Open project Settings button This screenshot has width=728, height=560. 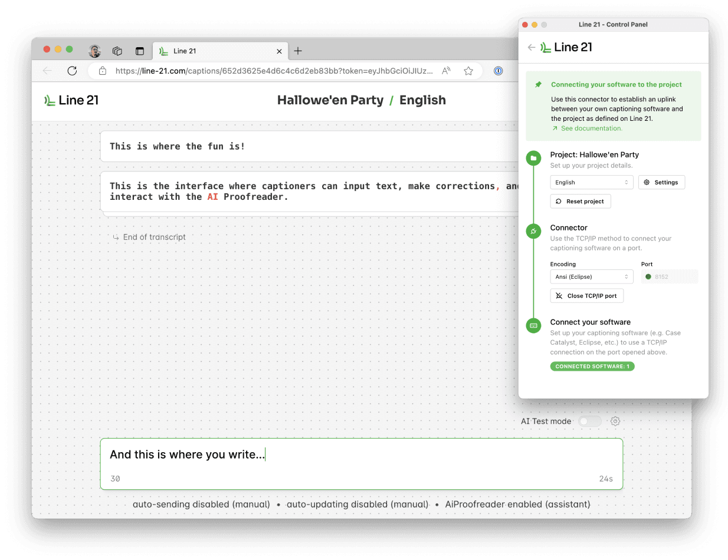coord(661,182)
